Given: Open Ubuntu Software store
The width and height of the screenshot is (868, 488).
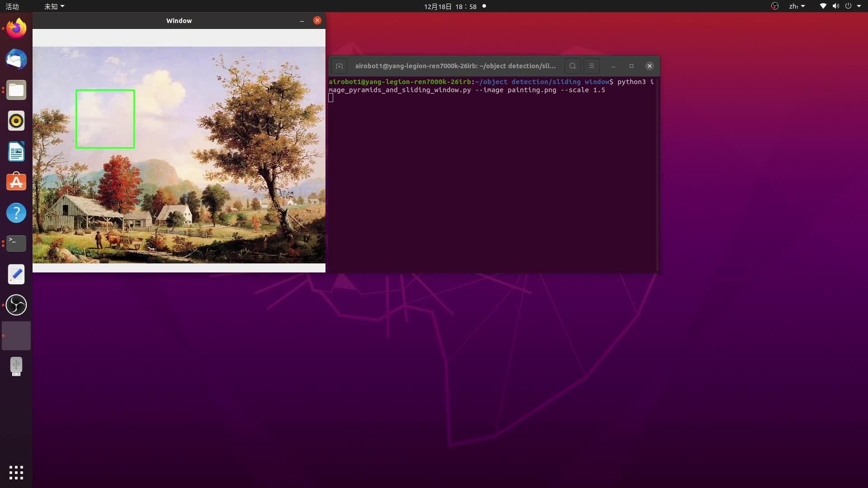Looking at the screenshot, I should [16, 182].
